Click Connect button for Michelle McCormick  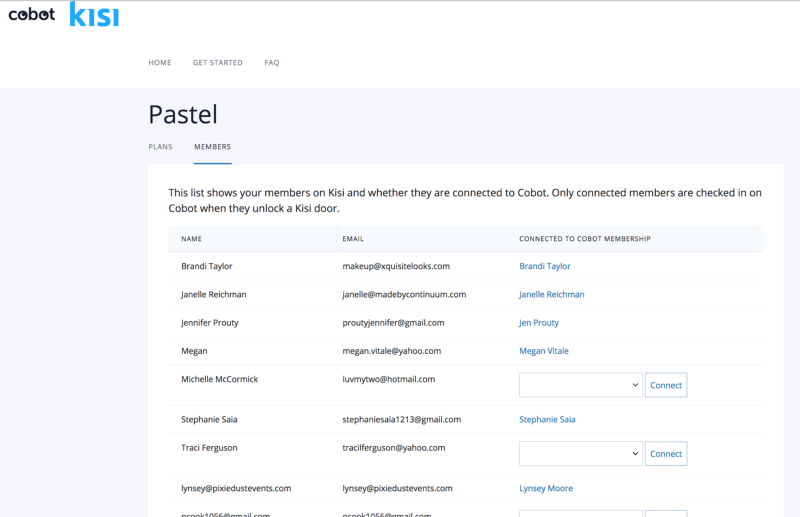click(x=666, y=385)
